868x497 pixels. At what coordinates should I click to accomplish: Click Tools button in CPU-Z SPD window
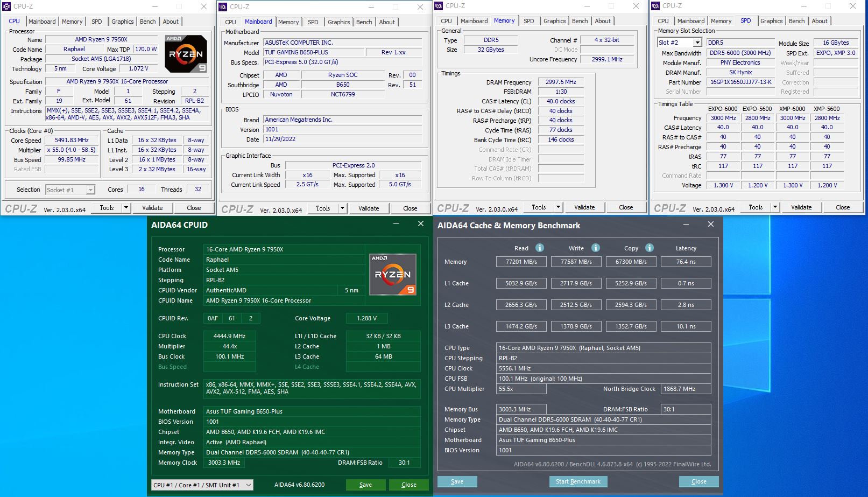(x=756, y=207)
